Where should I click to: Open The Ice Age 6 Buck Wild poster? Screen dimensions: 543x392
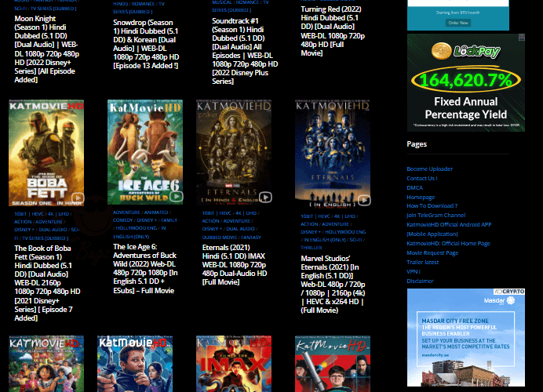pos(145,152)
